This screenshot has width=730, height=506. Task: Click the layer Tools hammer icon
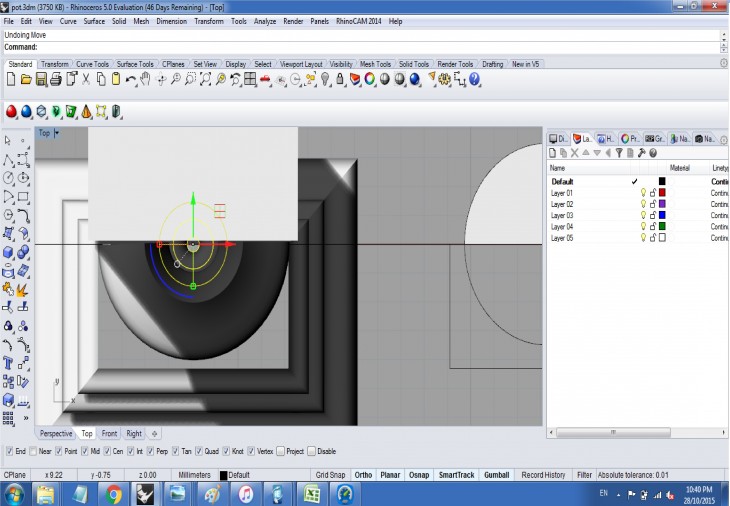[x=641, y=153]
